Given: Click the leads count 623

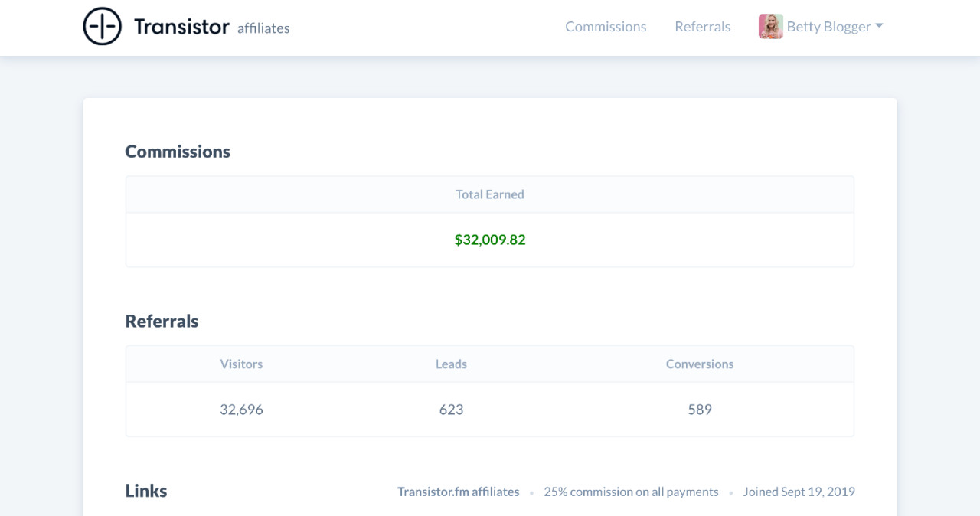Looking at the screenshot, I should [x=451, y=410].
